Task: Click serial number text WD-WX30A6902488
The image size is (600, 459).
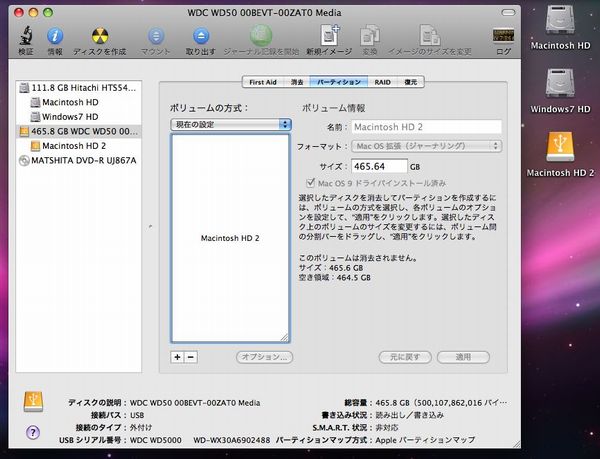Action: coord(232,440)
